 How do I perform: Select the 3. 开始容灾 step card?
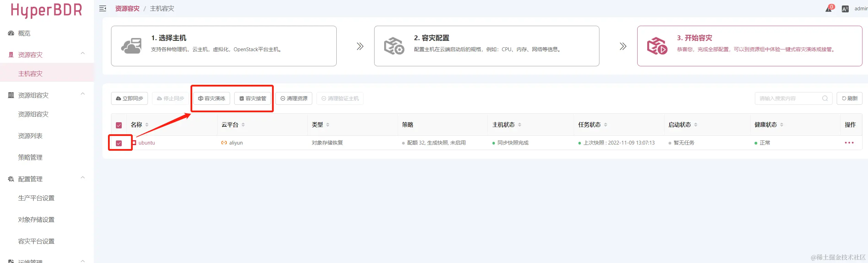pos(750,46)
